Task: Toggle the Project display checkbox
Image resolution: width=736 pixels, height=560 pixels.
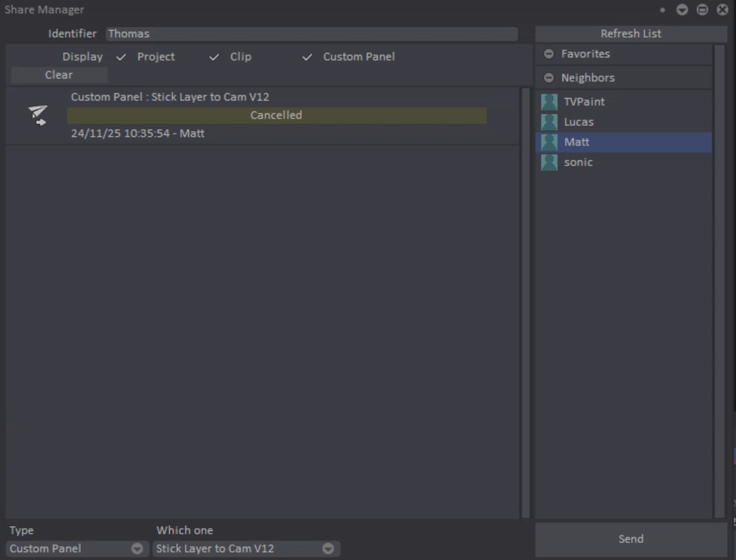Action: point(121,57)
